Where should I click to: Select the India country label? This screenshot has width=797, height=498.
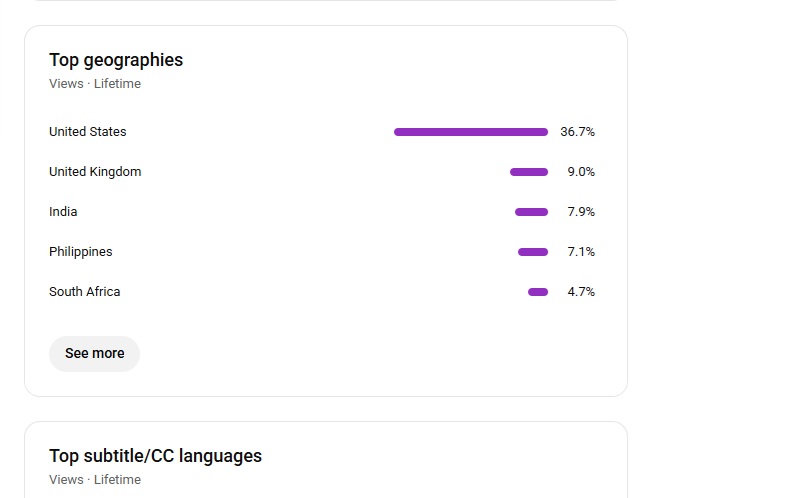point(63,212)
